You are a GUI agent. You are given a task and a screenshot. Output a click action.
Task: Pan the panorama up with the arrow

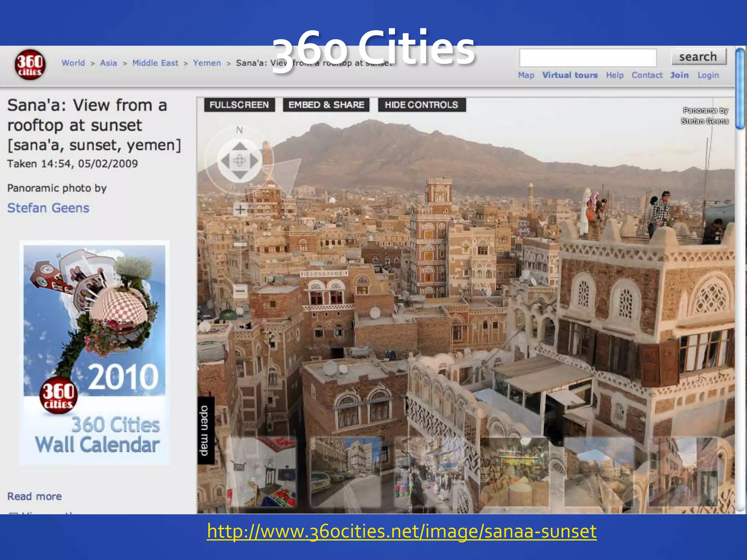pyautogui.click(x=240, y=146)
